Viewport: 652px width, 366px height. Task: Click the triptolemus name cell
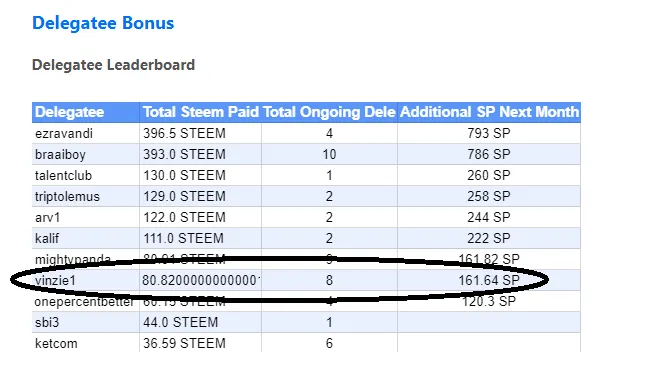click(x=86, y=196)
